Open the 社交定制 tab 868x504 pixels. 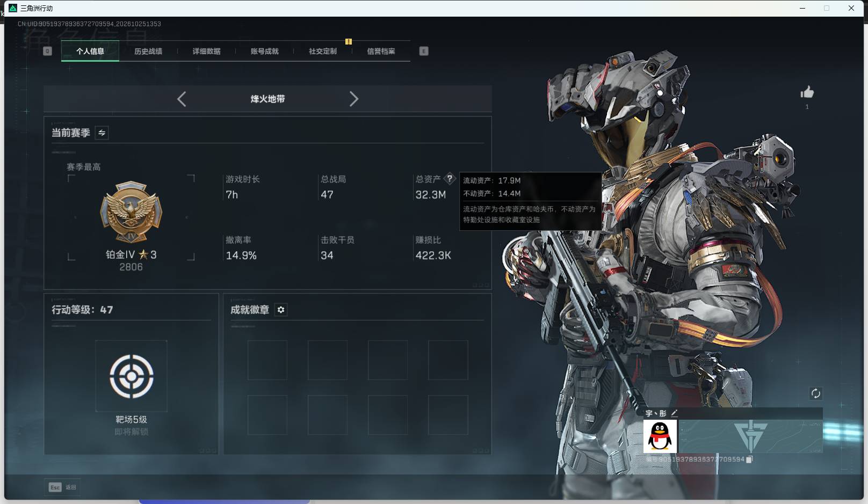click(x=323, y=52)
